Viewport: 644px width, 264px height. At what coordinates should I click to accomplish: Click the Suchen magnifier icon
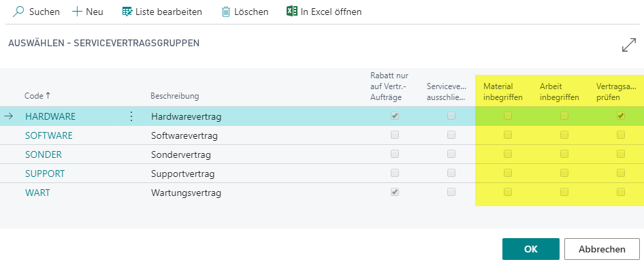18,12
